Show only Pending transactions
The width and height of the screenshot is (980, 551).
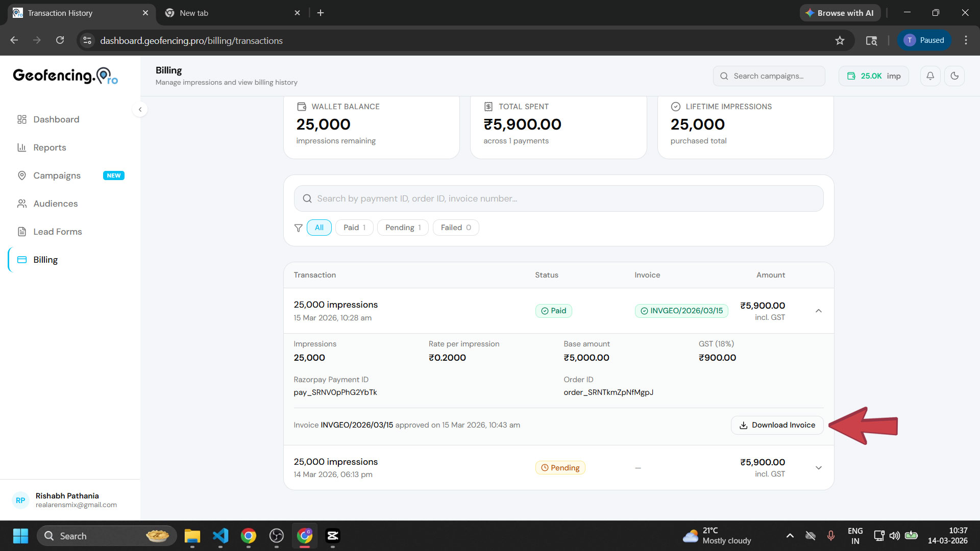tap(402, 228)
